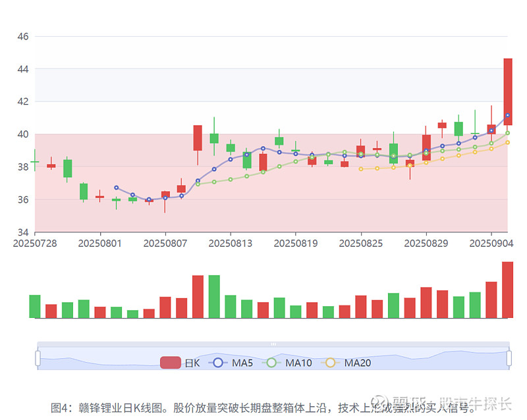Click the y-axis price label 46
This screenshot has width=527, height=420.
[23, 36]
